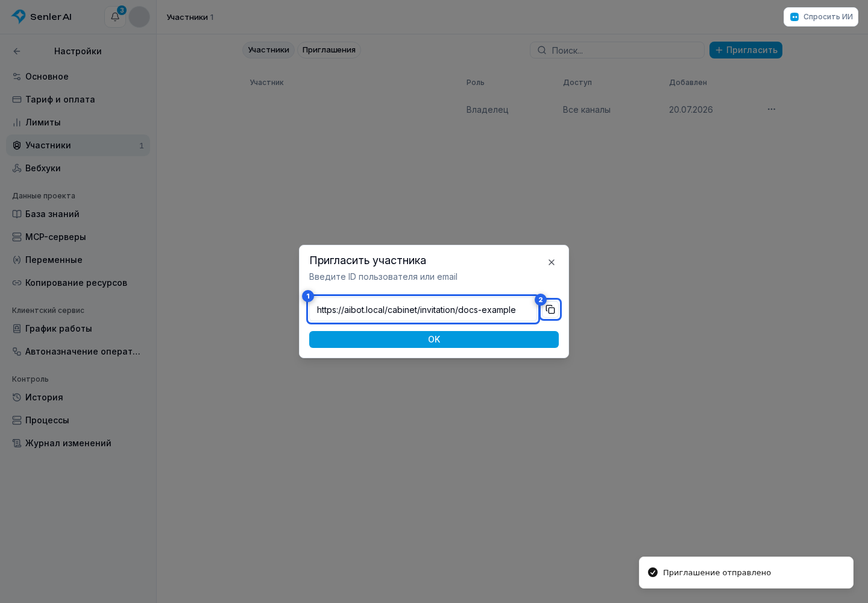Open the Спросить ИИ assistant button

(x=821, y=17)
